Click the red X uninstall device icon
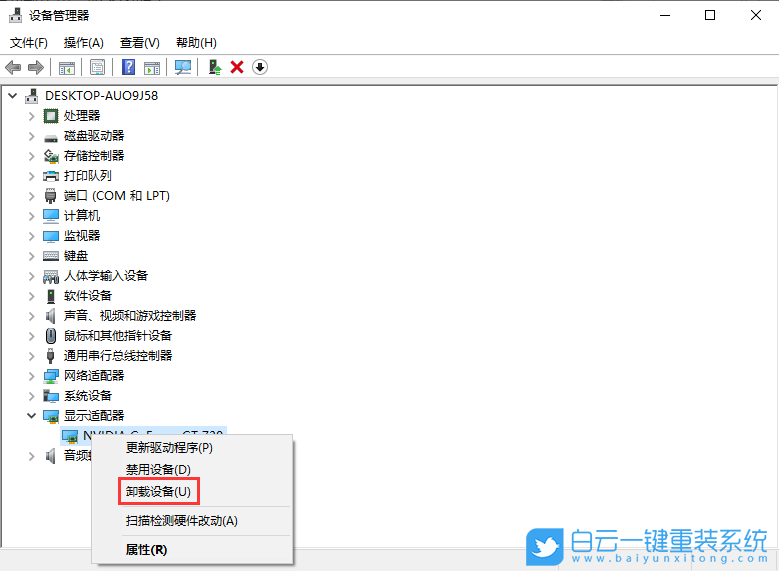The width and height of the screenshot is (779, 571). pyautogui.click(x=237, y=67)
